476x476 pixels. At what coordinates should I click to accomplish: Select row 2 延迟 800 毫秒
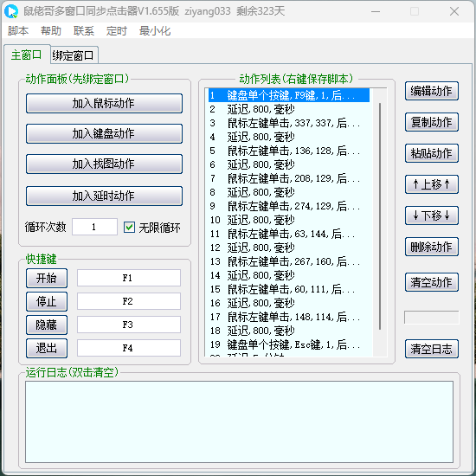(289, 109)
